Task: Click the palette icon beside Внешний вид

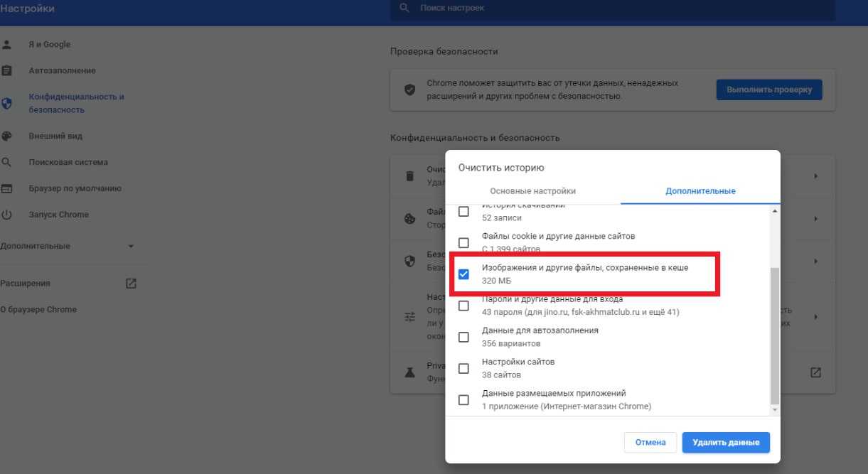Action: (6, 136)
